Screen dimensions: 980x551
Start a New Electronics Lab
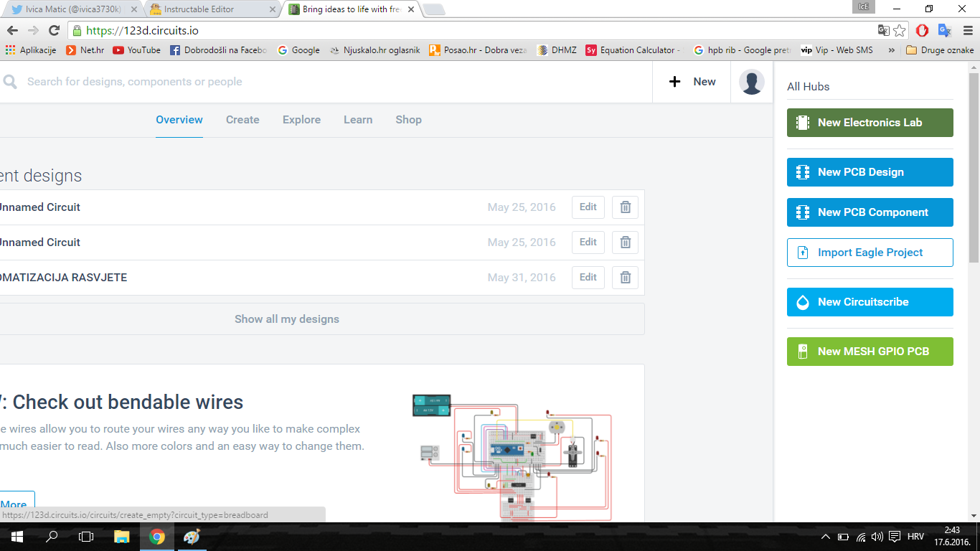click(x=870, y=123)
